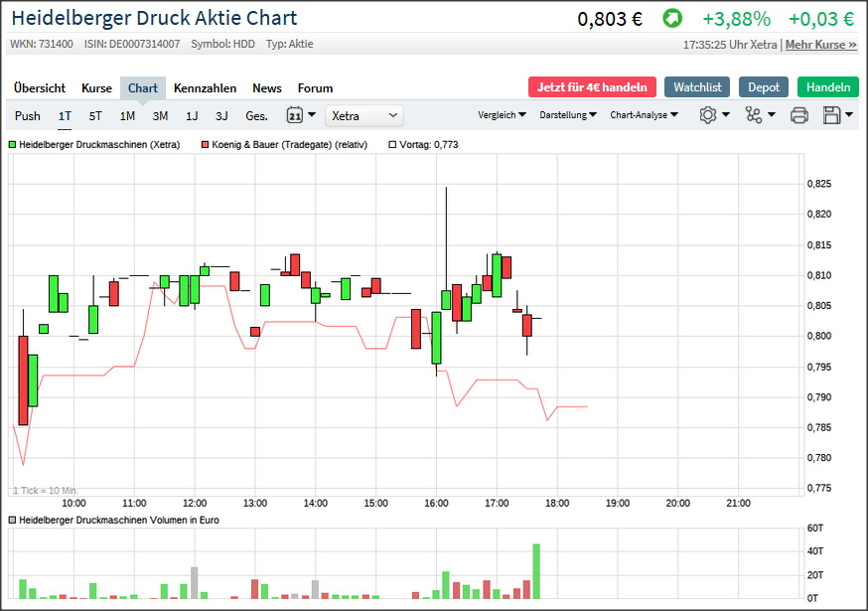The width and height of the screenshot is (868, 611).
Task: Print the chart with printer icon
Action: pyautogui.click(x=798, y=115)
